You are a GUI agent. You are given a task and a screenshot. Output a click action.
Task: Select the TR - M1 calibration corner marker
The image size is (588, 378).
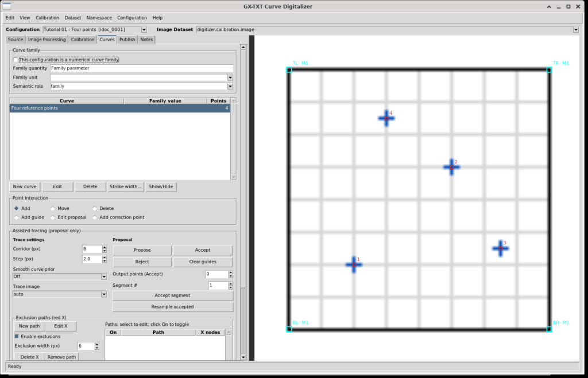(x=549, y=69)
